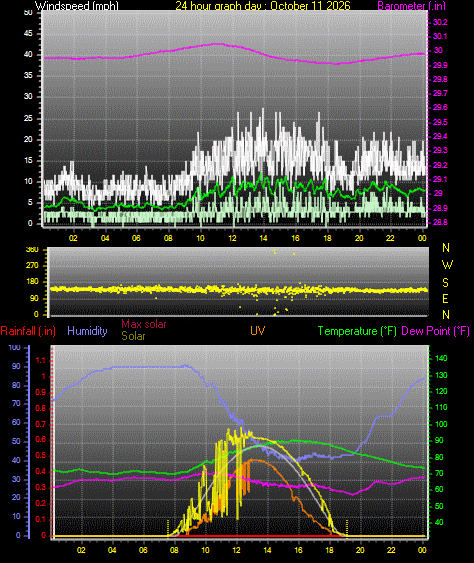474x563 pixels.
Task: Click "110" on the green temperature axis
Action: point(441,407)
